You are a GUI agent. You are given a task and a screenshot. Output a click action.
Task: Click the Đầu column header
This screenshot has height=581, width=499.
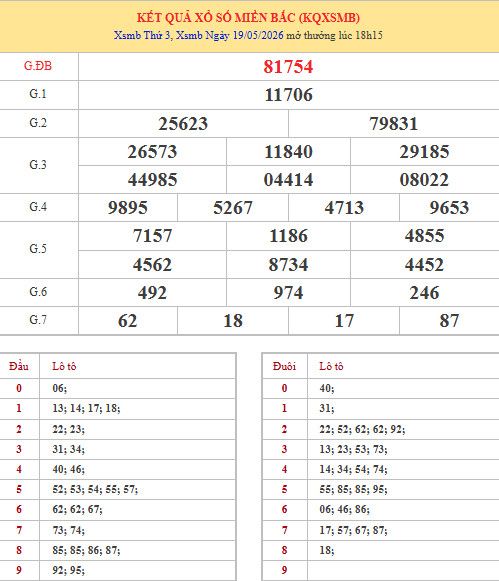pos(19,366)
